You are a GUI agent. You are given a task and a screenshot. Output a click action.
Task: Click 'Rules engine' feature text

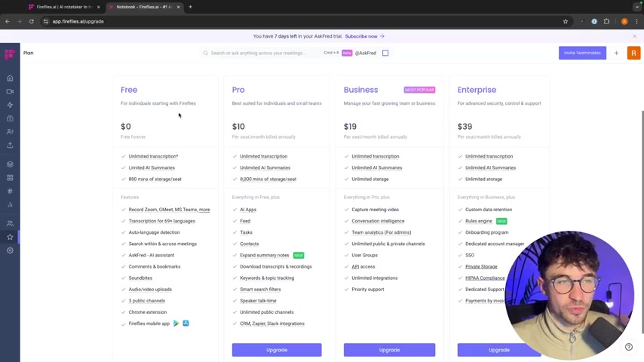[x=479, y=221]
